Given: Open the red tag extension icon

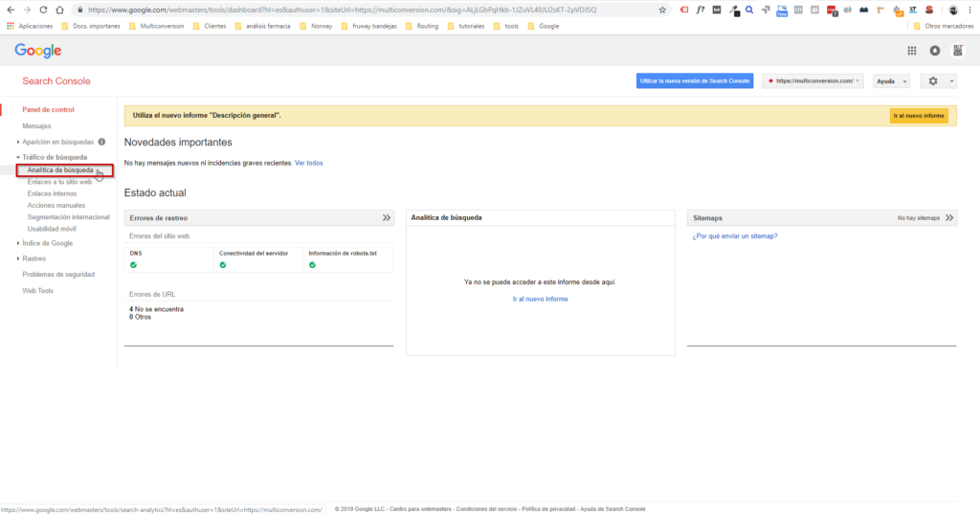Looking at the screenshot, I should [x=683, y=10].
